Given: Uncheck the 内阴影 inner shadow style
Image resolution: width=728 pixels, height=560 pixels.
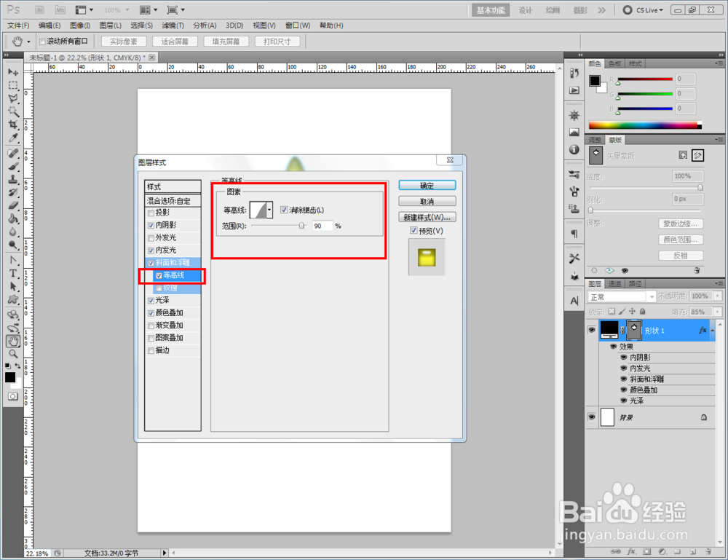Looking at the screenshot, I should [151, 226].
